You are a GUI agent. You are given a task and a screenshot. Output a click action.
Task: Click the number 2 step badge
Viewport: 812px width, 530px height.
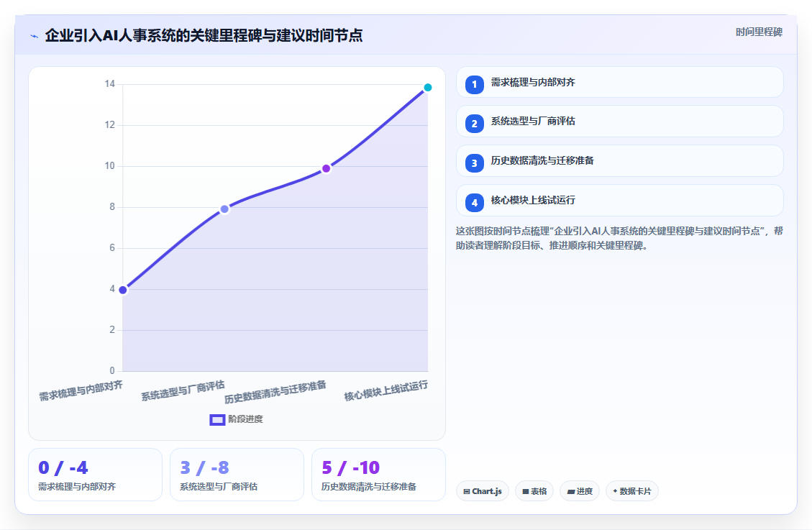tap(475, 124)
